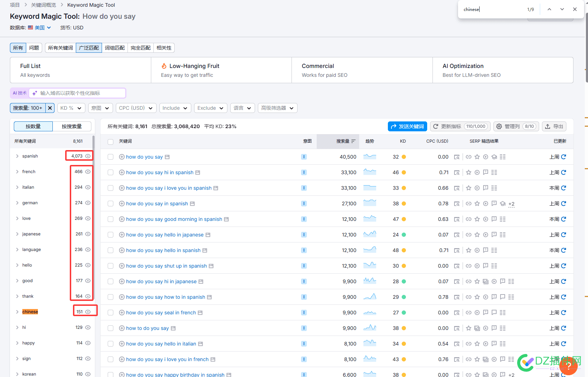588x377 pixels.
Task: Open 管理列 column manager
Action: (x=516, y=126)
